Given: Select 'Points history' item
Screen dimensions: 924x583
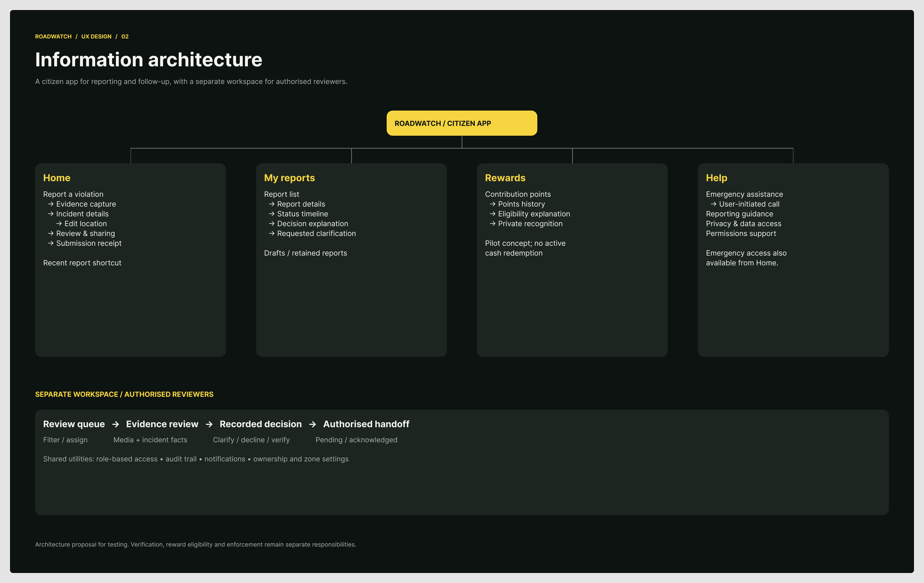Looking at the screenshot, I should (x=522, y=204).
